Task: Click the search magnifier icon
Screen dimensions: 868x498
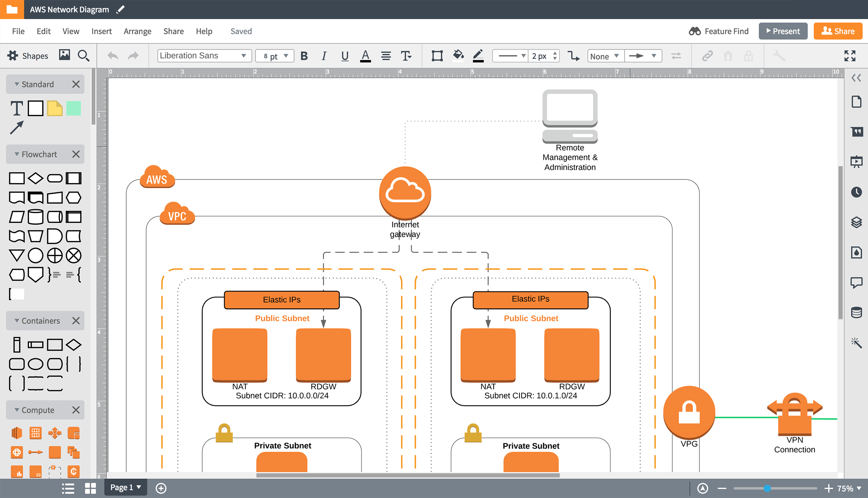Action: pyautogui.click(x=84, y=56)
